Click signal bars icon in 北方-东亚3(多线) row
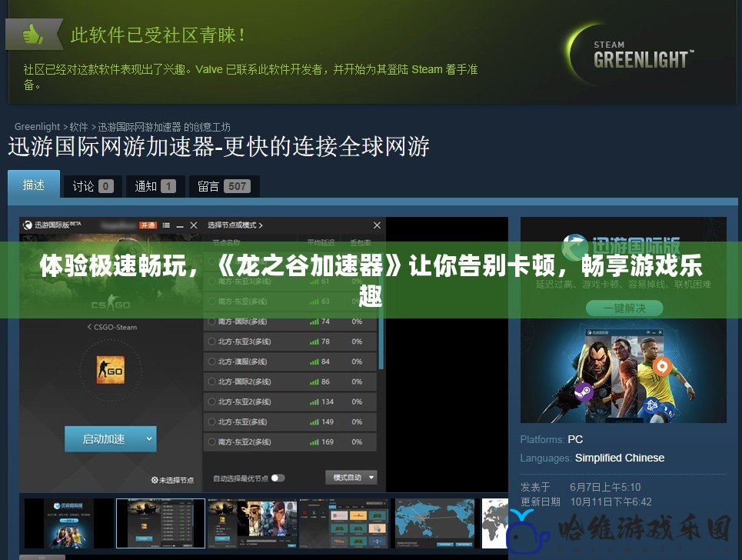Image resolution: width=742 pixels, height=560 pixels. pyautogui.click(x=314, y=342)
